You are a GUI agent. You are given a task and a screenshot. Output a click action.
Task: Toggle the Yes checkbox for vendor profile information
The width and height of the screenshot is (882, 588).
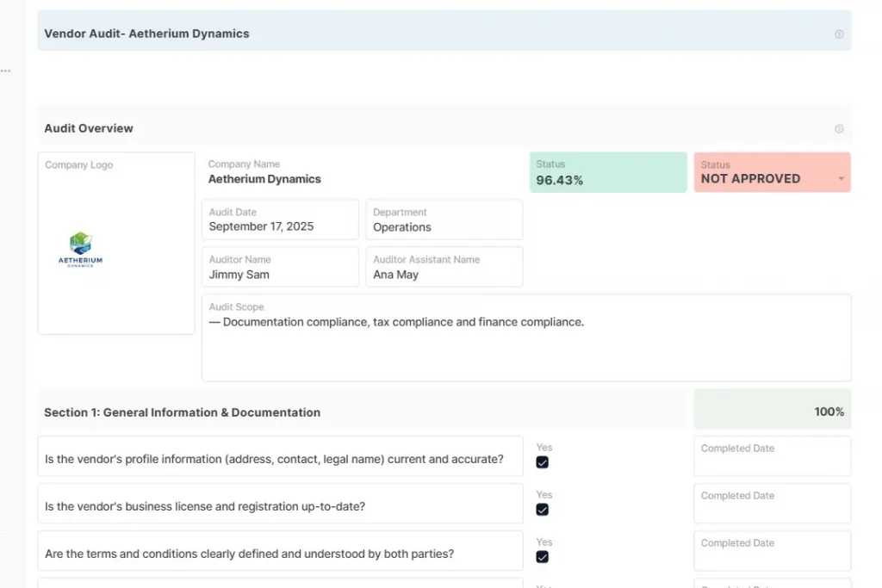tap(542, 462)
